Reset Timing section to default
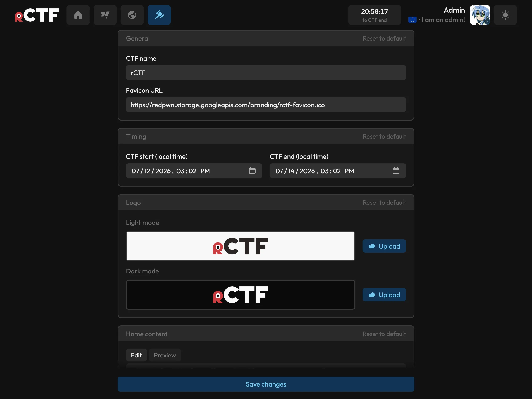 click(384, 137)
